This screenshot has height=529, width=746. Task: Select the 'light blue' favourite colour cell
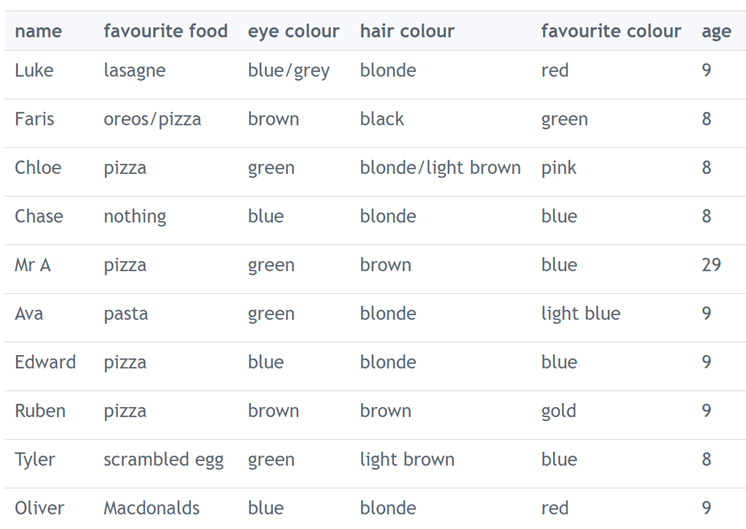click(580, 313)
